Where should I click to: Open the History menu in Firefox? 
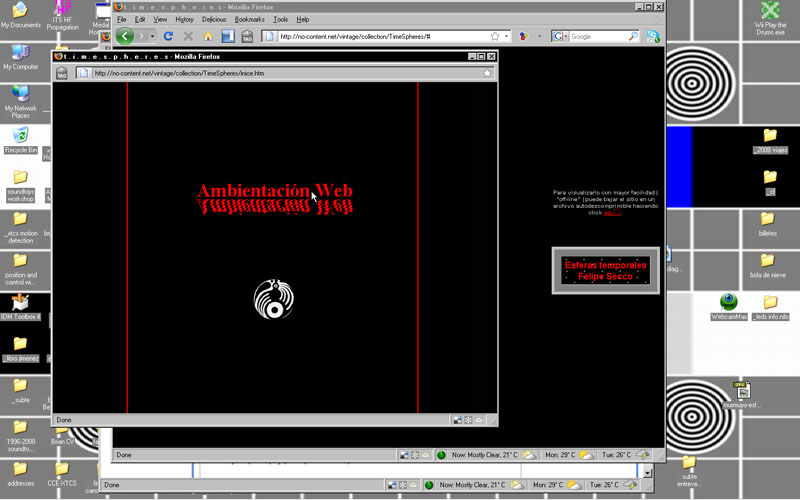coord(185,19)
